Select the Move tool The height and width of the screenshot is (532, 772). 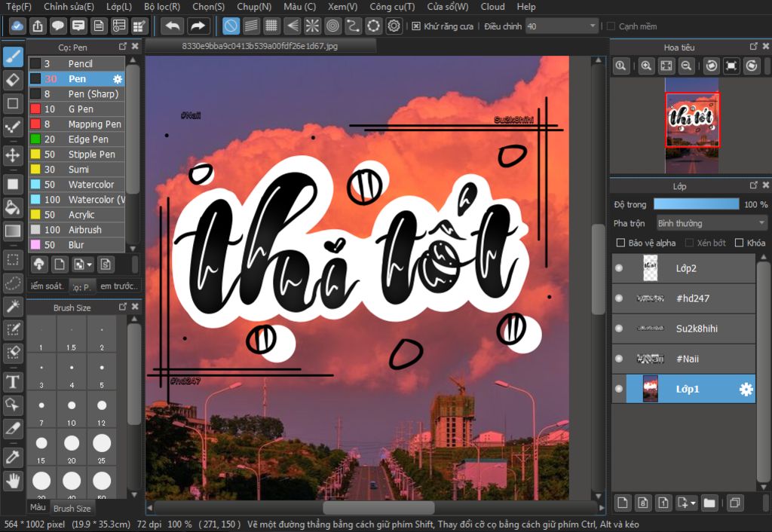tap(13, 155)
